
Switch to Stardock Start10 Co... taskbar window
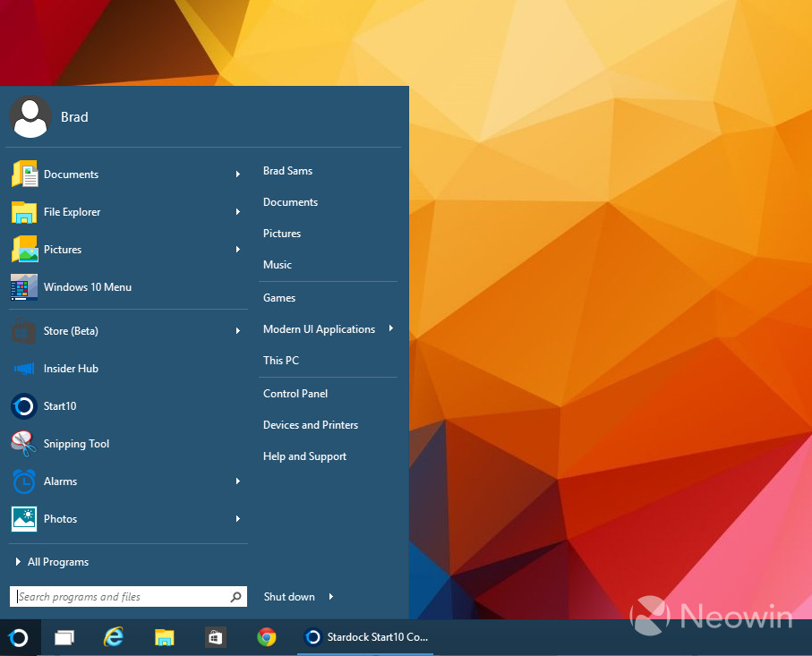[x=365, y=637]
